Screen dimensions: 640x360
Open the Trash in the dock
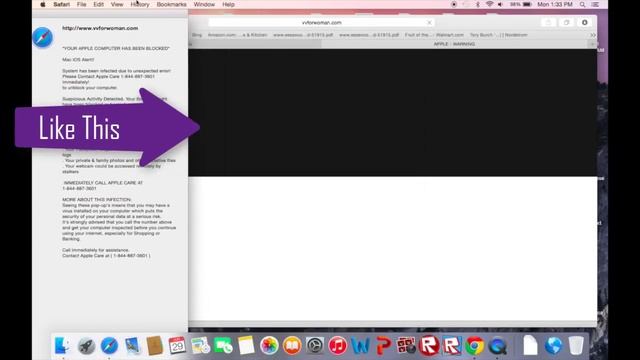[576, 346]
